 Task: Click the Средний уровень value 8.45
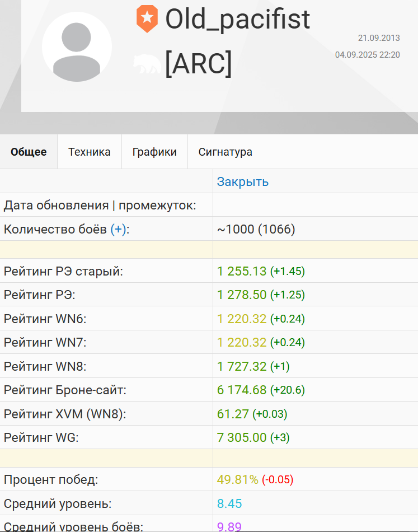click(229, 503)
